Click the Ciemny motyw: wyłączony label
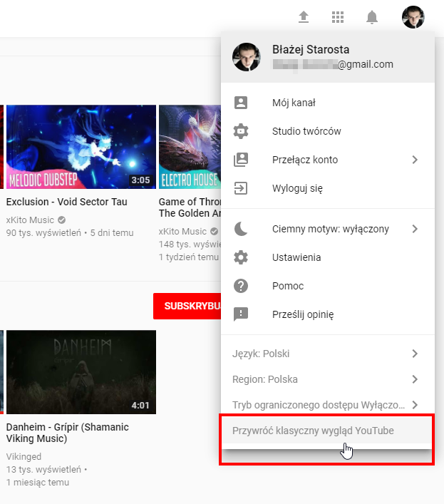 click(x=331, y=229)
